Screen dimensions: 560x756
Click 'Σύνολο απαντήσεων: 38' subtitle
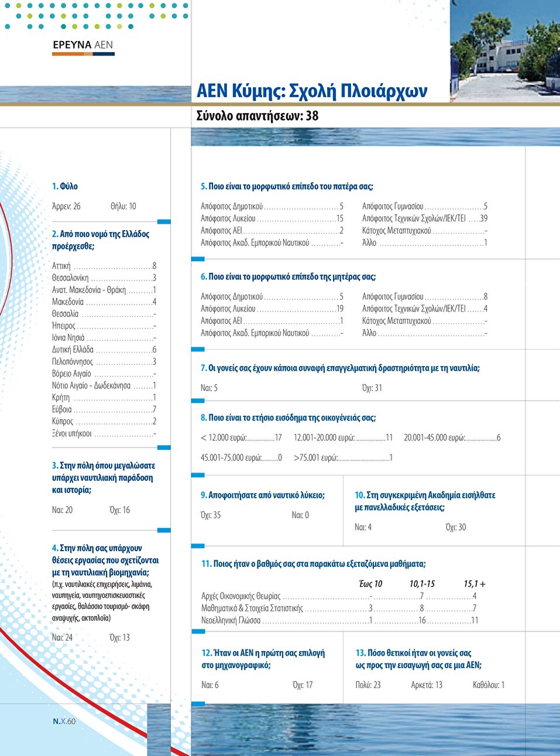pyautogui.click(x=257, y=116)
